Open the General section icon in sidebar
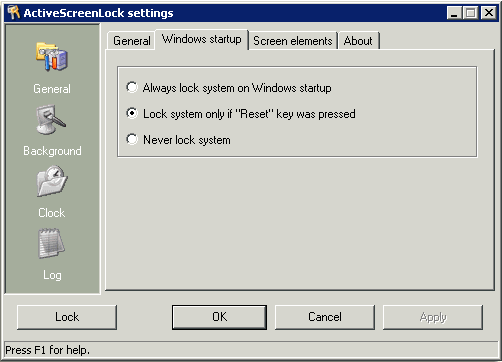 click(52, 56)
